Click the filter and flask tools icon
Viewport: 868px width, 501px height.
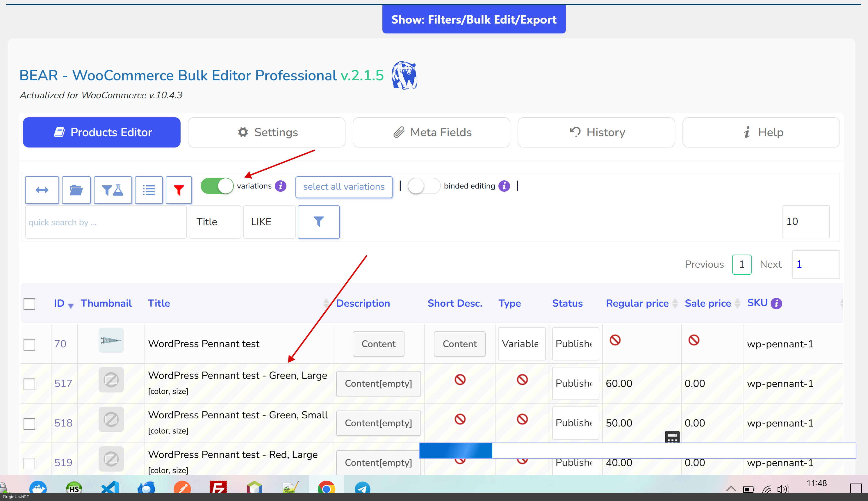[x=113, y=190]
